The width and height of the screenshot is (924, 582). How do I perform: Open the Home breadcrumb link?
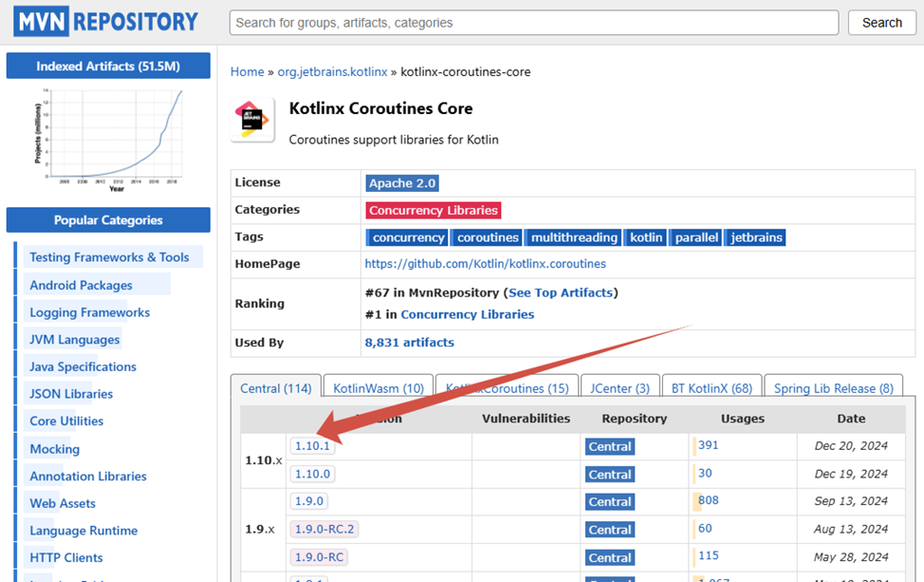[x=247, y=71]
